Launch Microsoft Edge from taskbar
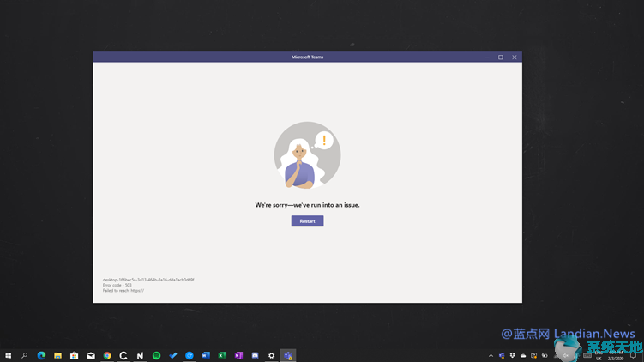The width and height of the screenshot is (644, 362). [41, 355]
